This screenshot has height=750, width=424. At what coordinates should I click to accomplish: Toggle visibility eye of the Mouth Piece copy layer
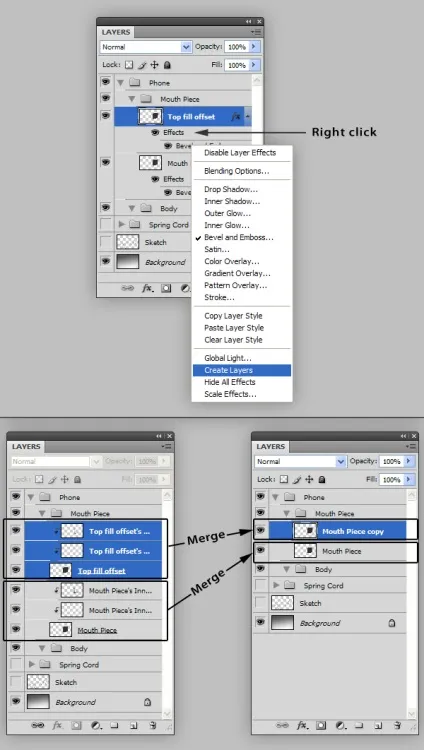click(x=260, y=530)
